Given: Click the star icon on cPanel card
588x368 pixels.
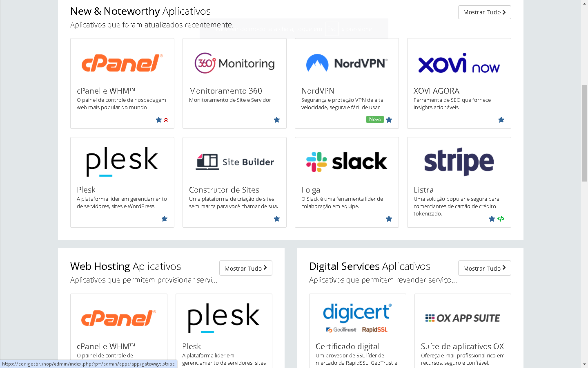Looking at the screenshot, I should pyautogui.click(x=159, y=120).
